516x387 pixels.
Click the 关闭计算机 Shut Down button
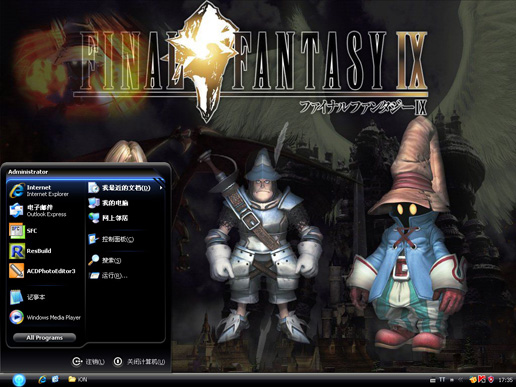pyautogui.click(x=139, y=362)
